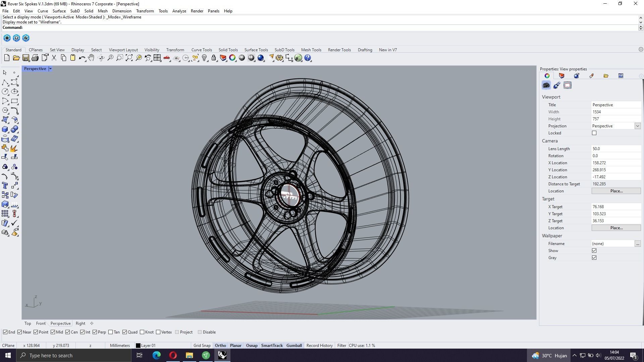Open the Options gear icon
This screenshot has width=644, height=362.
279,58
